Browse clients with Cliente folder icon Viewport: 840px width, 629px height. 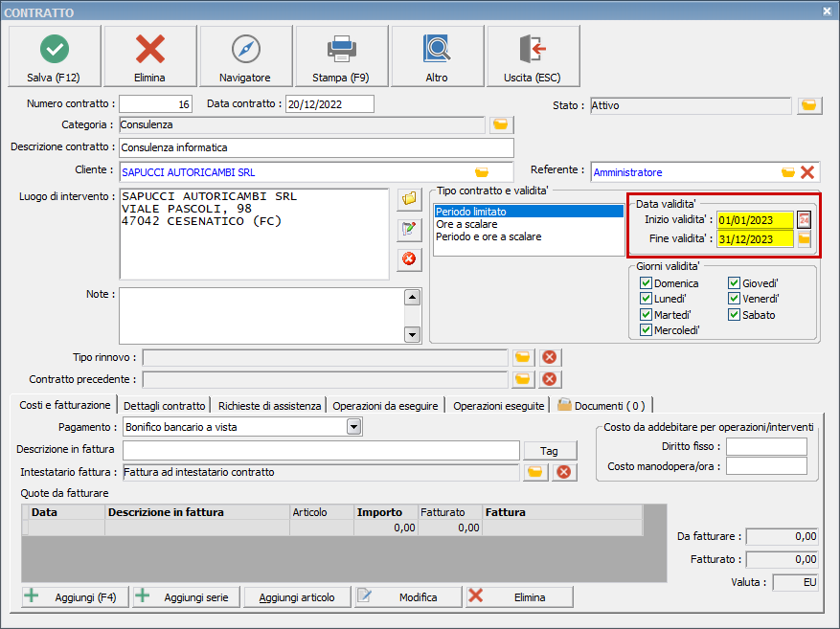(482, 172)
